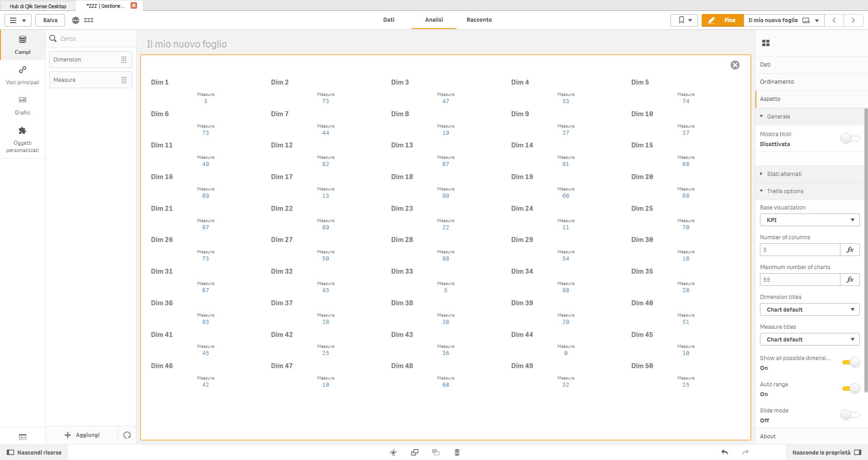The width and height of the screenshot is (868, 460).
Task: Click inside the Cerca search field
Action: 90,38
